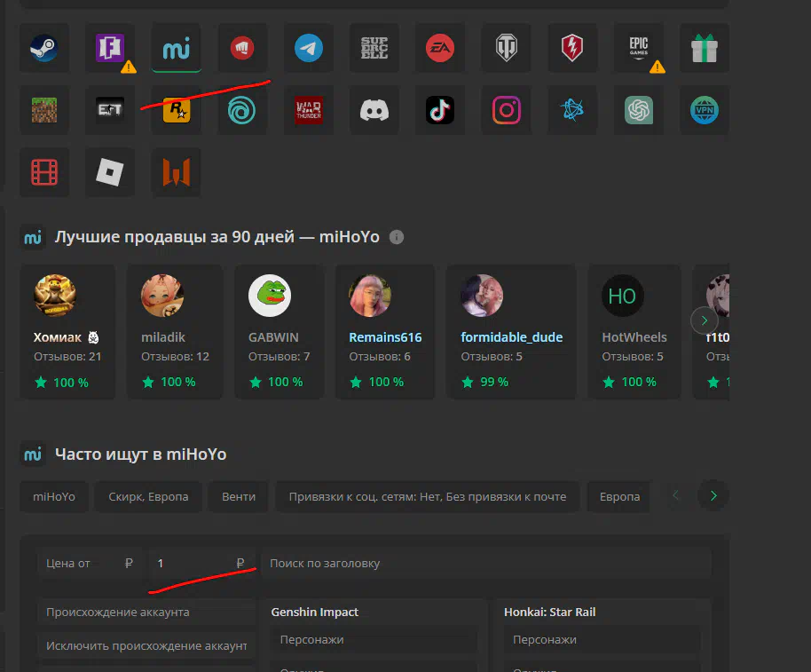Image resolution: width=811 pixels, height=672 pixels.
Task: Focus the maximum price field showing 1
Action: pyautogui.click(x=201, y=563)
